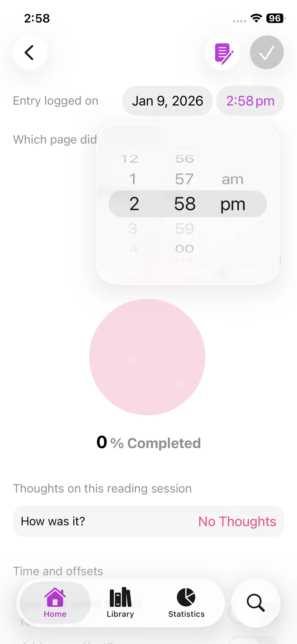Tap the back chevron button
This screenshot has width=297, height=644.
pos(30,52)
